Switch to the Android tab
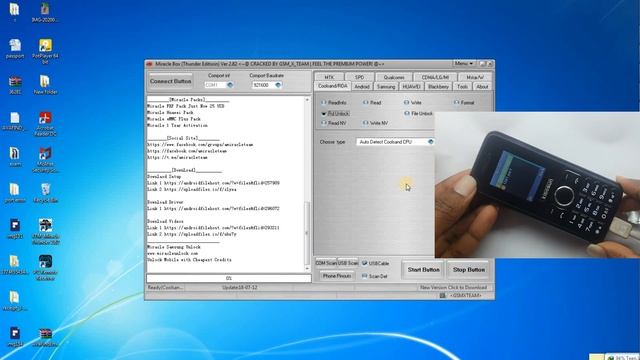 click(x=362, y=87)
